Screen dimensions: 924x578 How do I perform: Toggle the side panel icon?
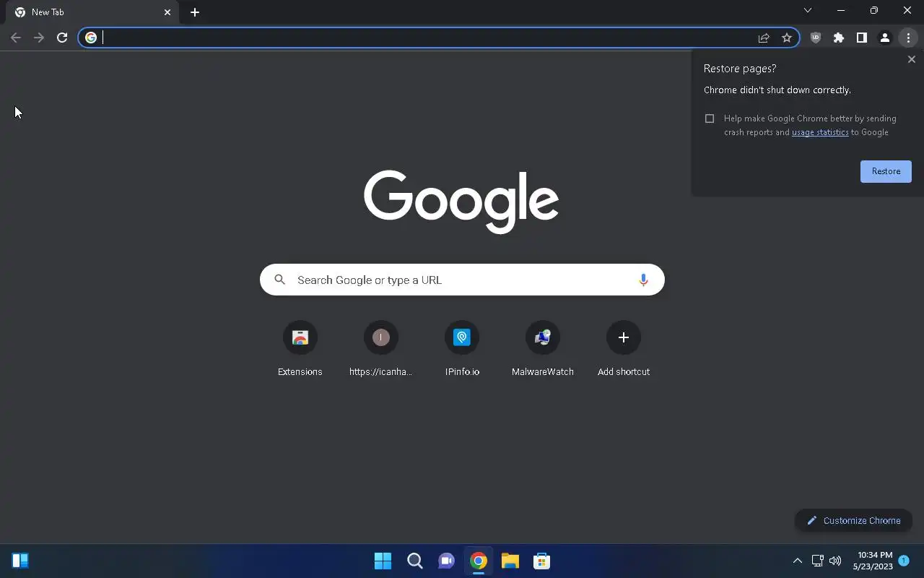[862, 38]
